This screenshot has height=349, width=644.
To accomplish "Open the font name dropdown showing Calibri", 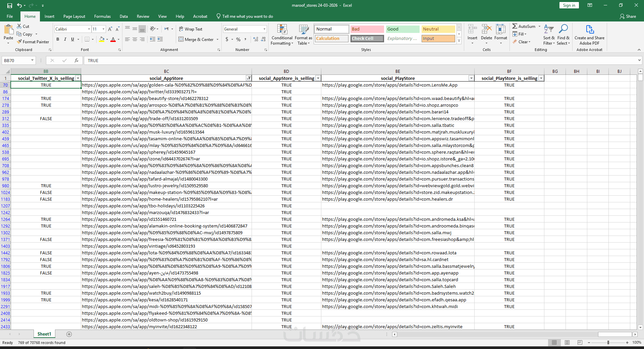I will (89, 29).
